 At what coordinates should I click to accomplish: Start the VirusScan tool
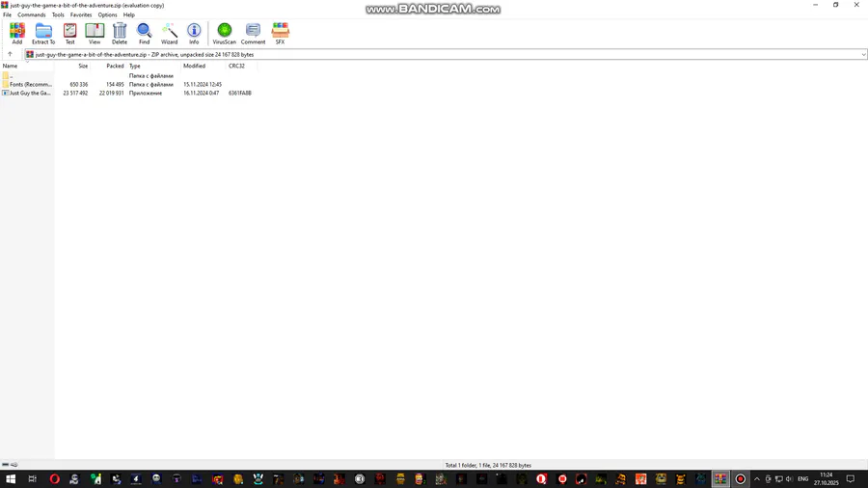click(224, 33)
